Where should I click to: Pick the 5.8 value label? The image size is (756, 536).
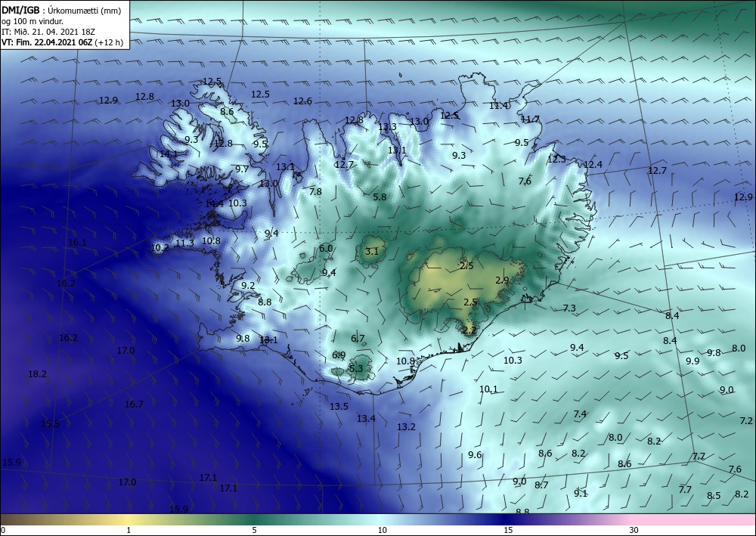(380, 197)
